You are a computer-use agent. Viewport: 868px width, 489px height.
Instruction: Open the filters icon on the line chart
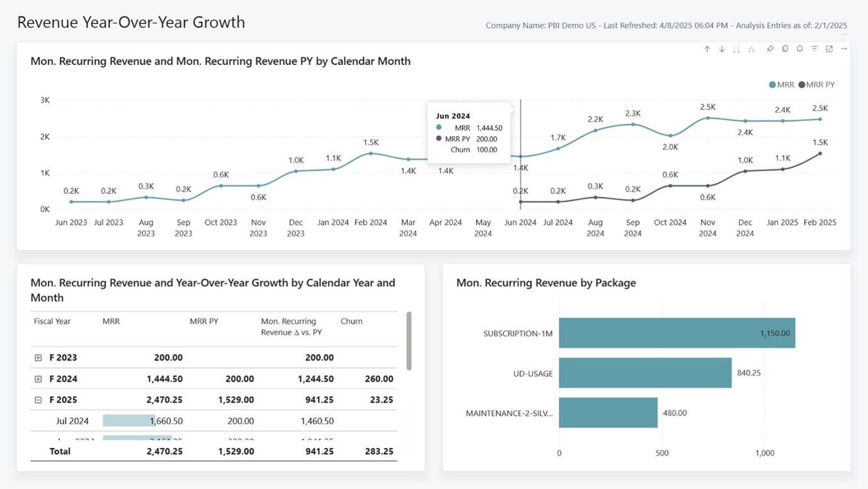[814, 49]
